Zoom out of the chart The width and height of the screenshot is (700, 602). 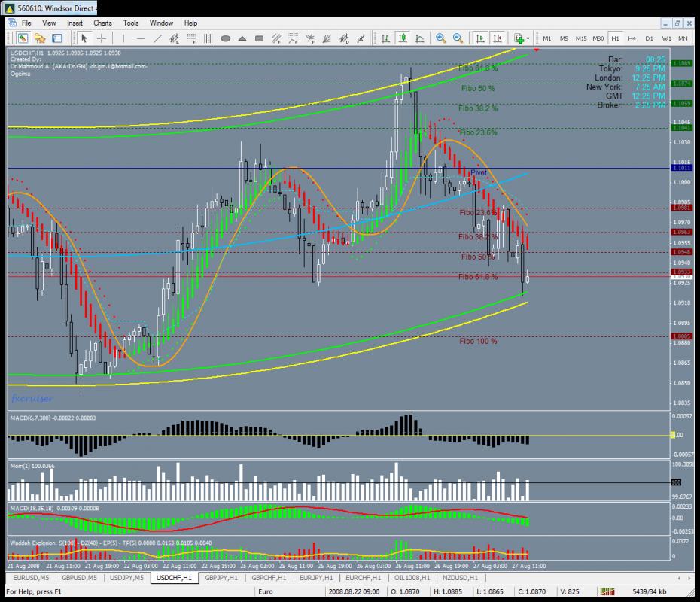point(458,38)
